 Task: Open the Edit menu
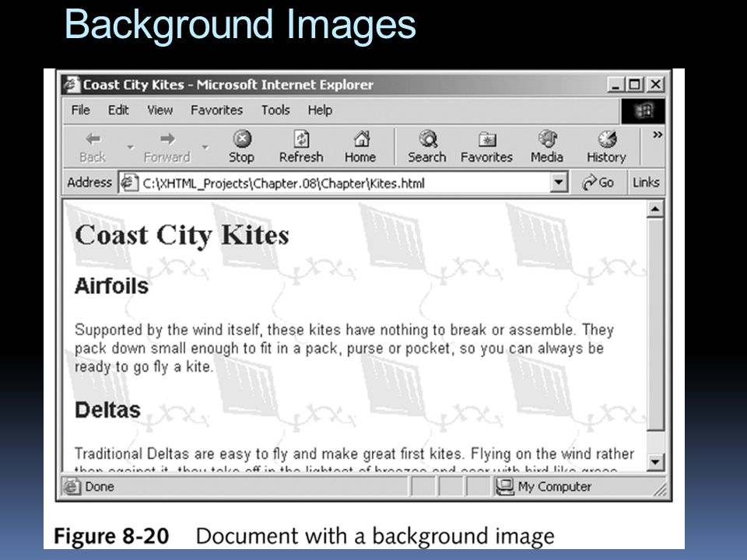(118, 110)
